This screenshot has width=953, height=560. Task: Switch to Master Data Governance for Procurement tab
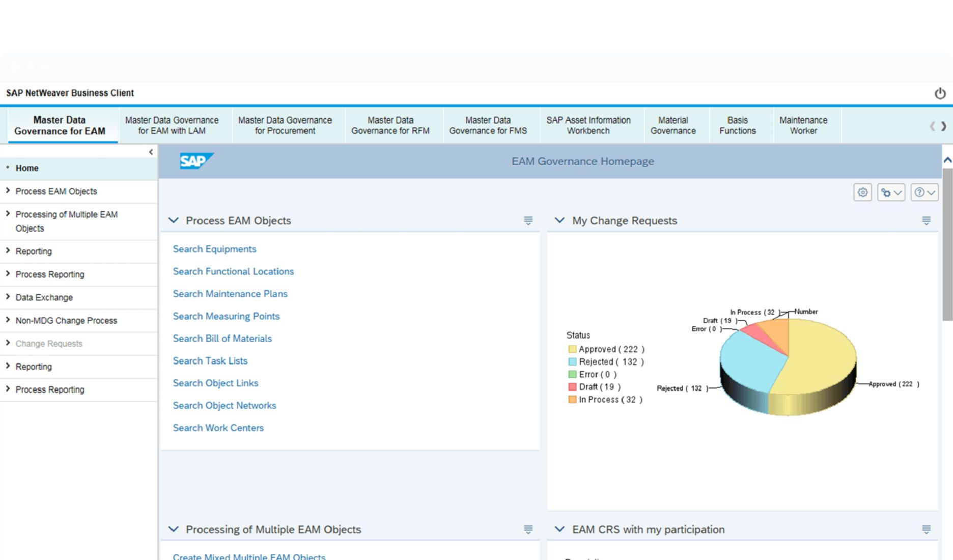pyautogui.click(x=285, y=125)
